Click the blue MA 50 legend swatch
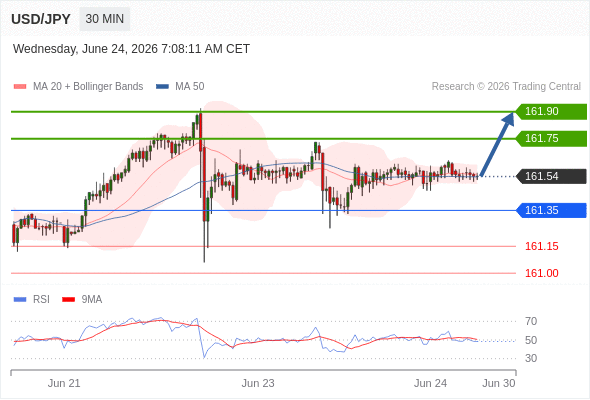 click(x=162, y=87)
